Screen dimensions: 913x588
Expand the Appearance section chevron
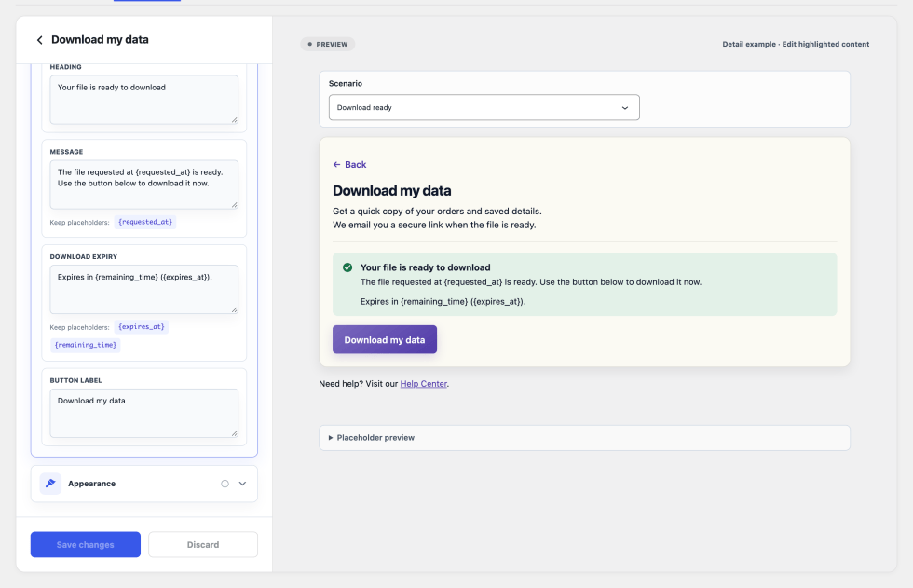[x=243, y=484]
